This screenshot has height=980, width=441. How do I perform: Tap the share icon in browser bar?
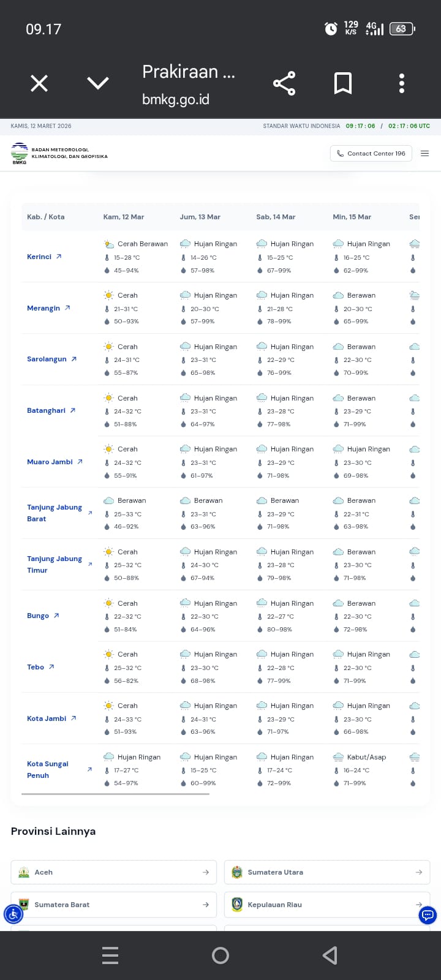[284, 83]
